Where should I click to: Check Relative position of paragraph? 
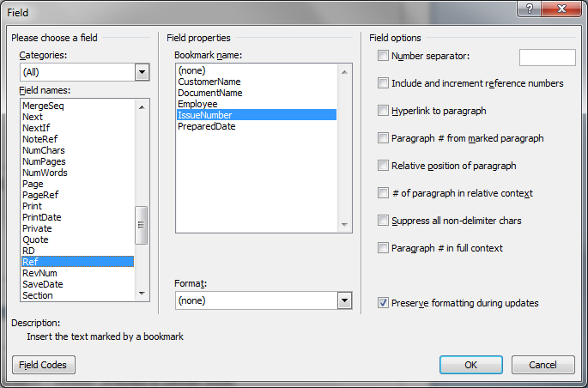point(383,166)
